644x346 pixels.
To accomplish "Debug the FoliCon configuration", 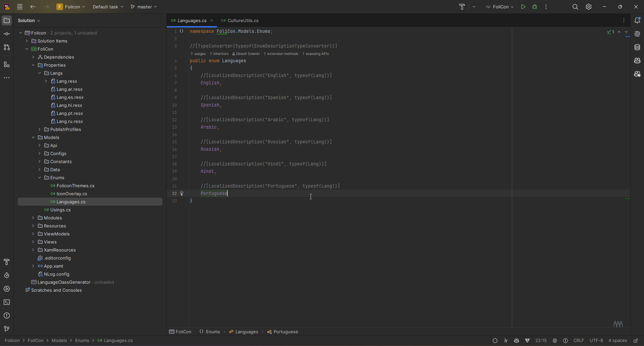I will click(x=535, y=7).
